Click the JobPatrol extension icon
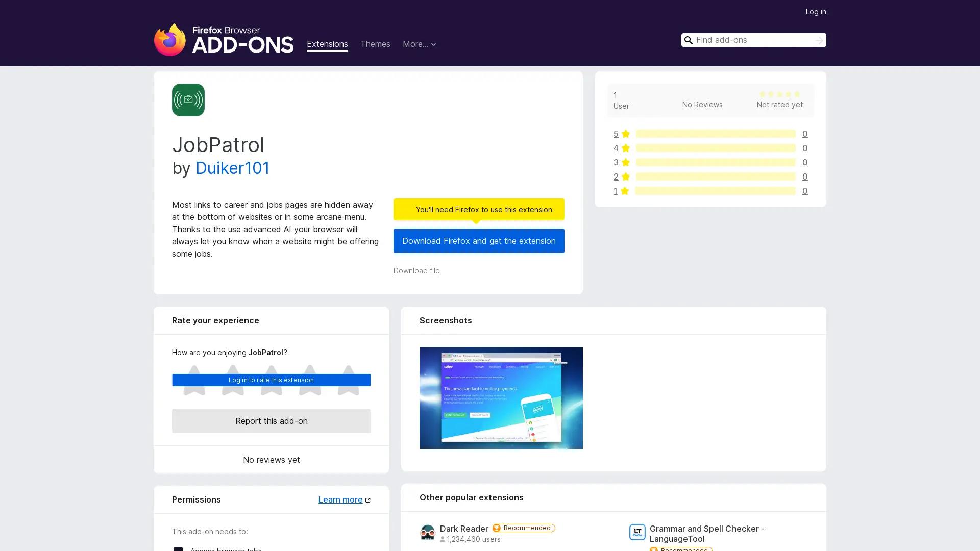The height and width of the screenshot is (551, 980). pyautogui.click(x=188, y=99)
